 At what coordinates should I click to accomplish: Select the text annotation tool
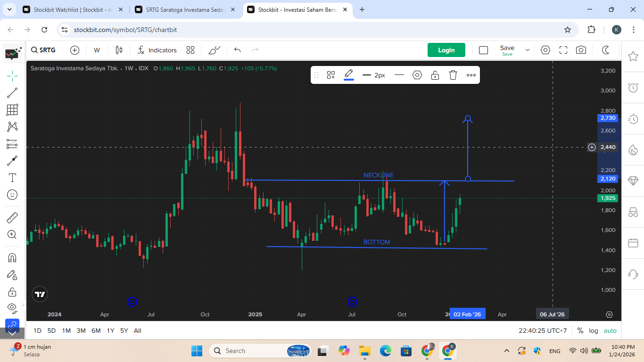click(12, 178)
